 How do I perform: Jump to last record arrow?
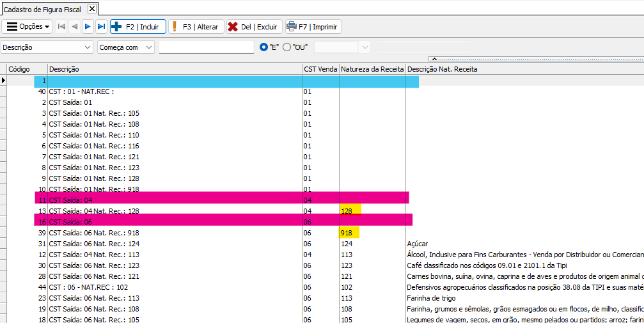[x=101, y=27]
